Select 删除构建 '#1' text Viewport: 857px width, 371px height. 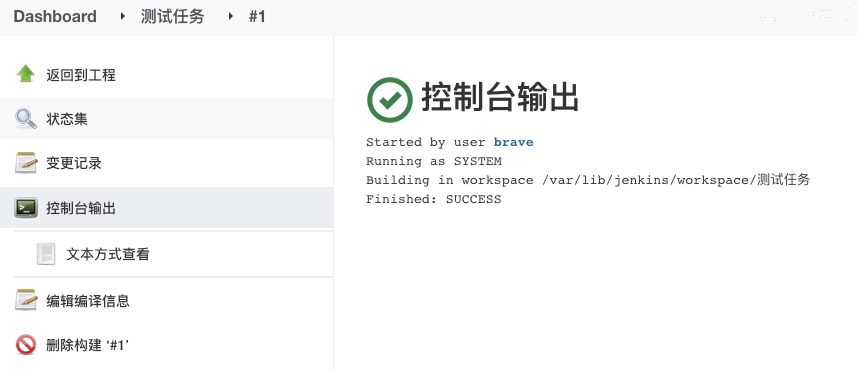[87, 345]
